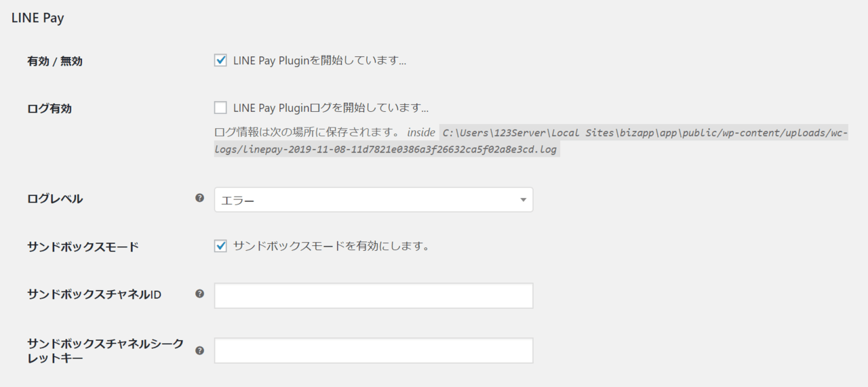Click the 有効 / 無効 label
This screenshot has width=868, height=387.
(x=55, y=61)
